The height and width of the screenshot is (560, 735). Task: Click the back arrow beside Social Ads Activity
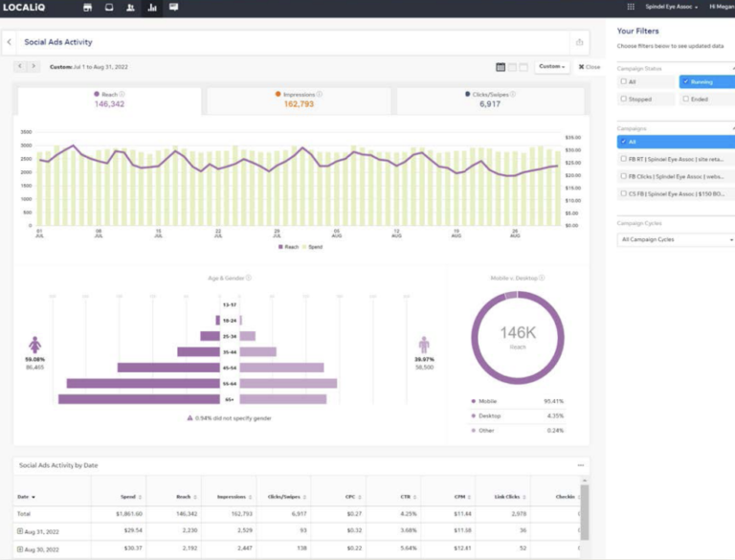[9, 42]
